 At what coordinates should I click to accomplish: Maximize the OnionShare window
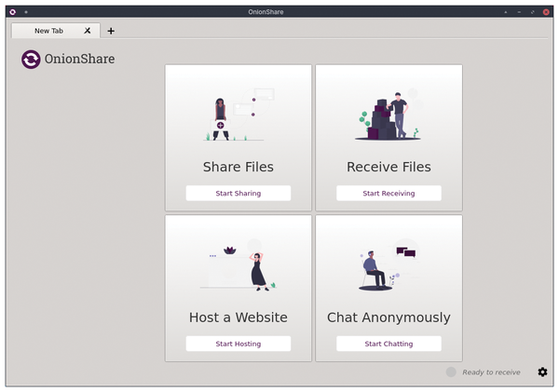(x=533, y=12)
